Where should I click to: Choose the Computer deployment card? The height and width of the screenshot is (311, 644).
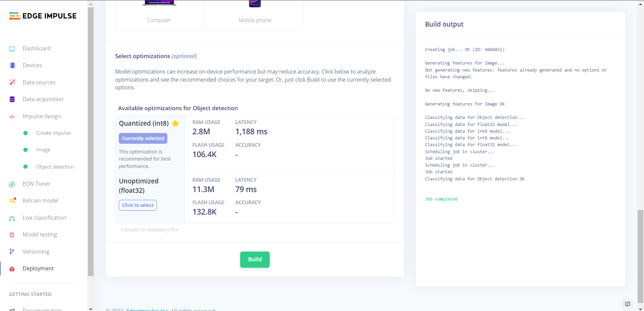159,15
